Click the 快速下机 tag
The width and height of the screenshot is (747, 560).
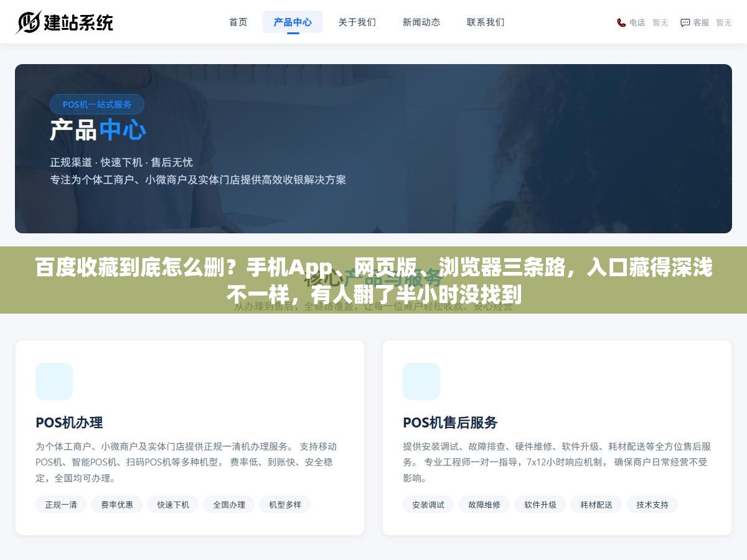point(173,505)
